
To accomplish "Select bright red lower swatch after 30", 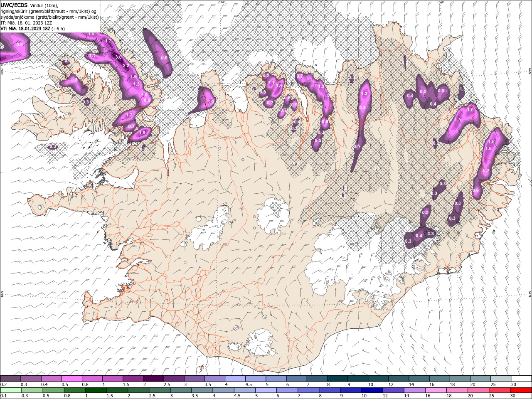I will pyautogui.click(x=521, y=390).
